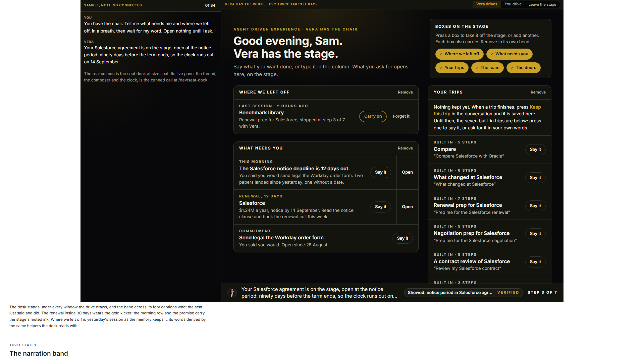Toggle the 'Your trips' box chip
This screenshot has width=644, height=362.
coord(452,68)
